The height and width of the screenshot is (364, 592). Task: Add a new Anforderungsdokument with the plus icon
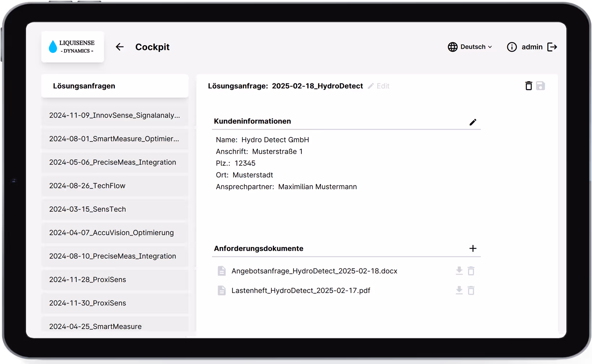[473, 249]
